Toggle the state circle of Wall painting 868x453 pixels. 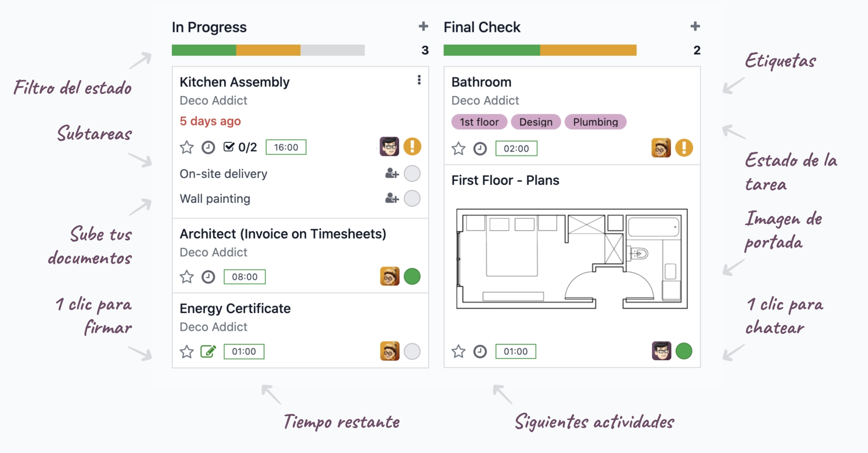(x=412, y=198)
